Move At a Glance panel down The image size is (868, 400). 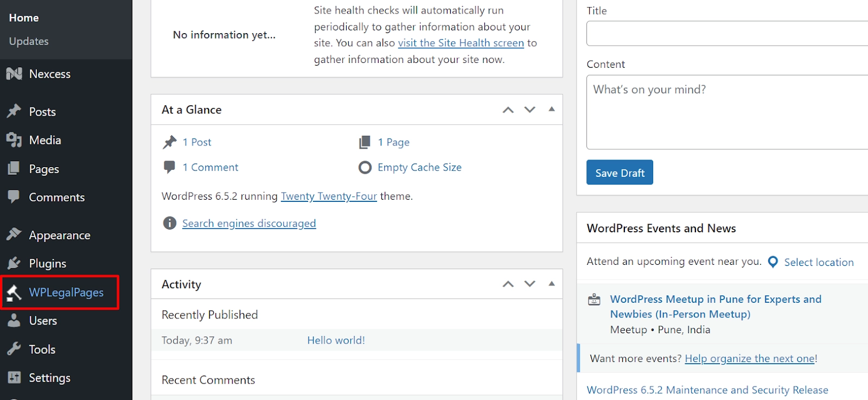(x=529, y=110)
